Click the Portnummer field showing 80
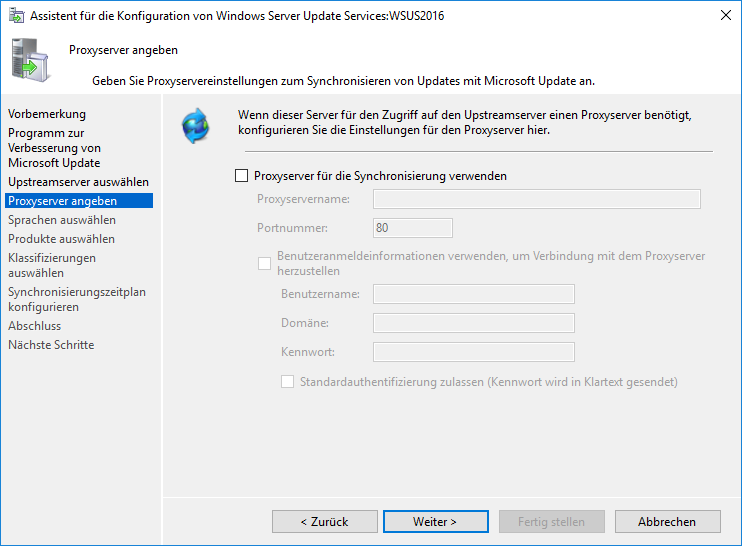The width and height of the screenshot is (742, 546). pos(413,228)
